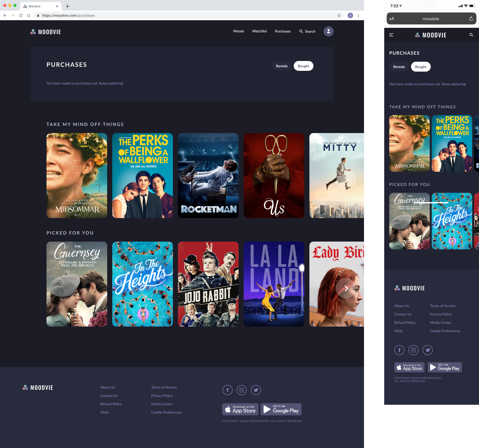Open the Midsommar poster on desktop
Screen dimensions: 479x448
[77, 176]
